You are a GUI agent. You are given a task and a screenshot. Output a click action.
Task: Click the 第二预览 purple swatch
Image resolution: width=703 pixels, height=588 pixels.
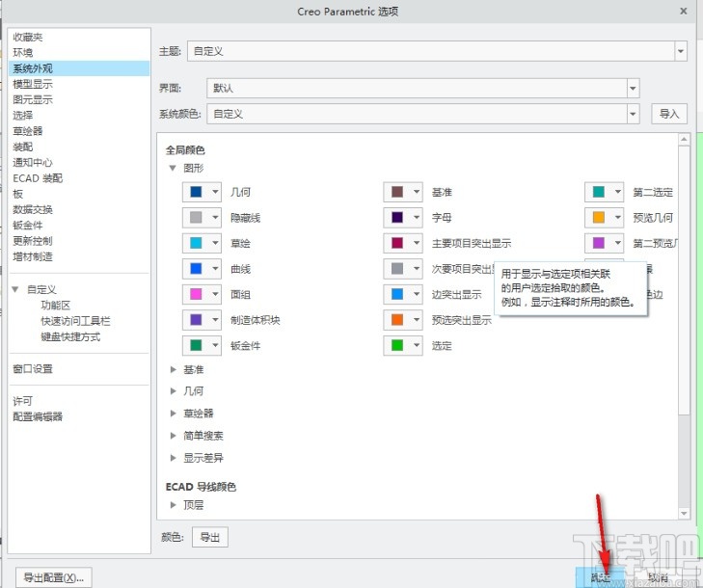(x=599, y=243)
